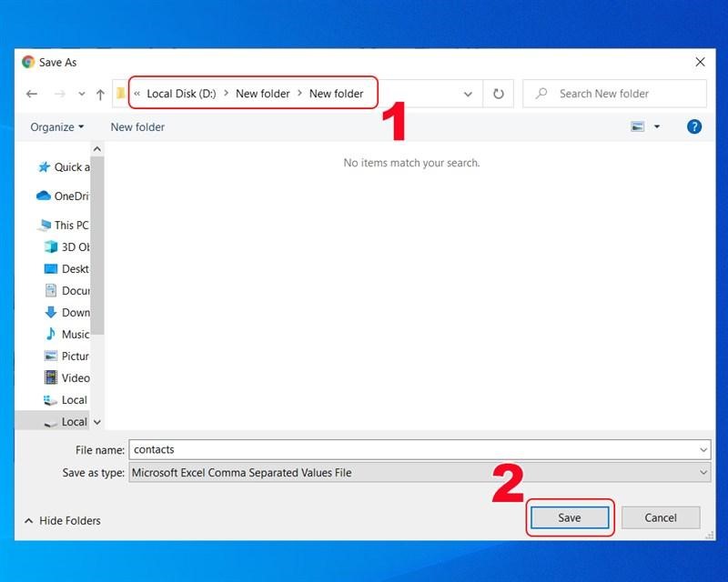Open Downloads folder in sidebar

66,312
